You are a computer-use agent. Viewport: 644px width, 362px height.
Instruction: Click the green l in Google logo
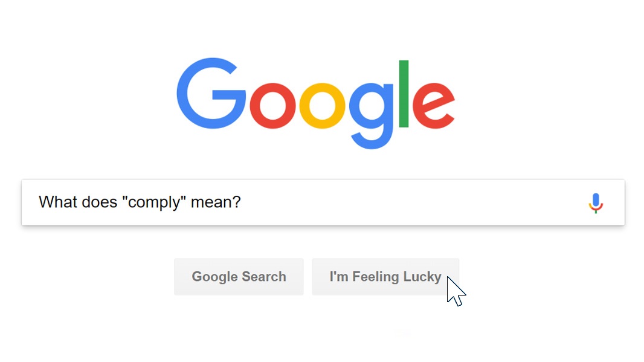pos(404,94)
